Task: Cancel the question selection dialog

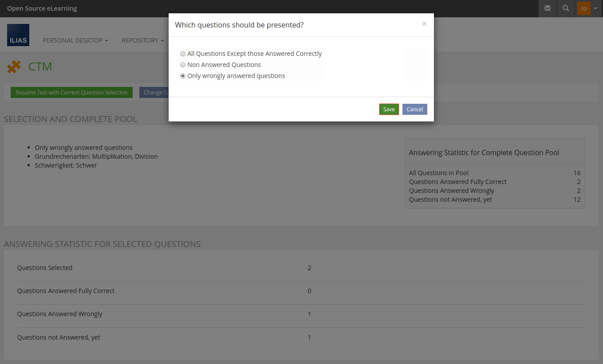Action: point(414,110)
